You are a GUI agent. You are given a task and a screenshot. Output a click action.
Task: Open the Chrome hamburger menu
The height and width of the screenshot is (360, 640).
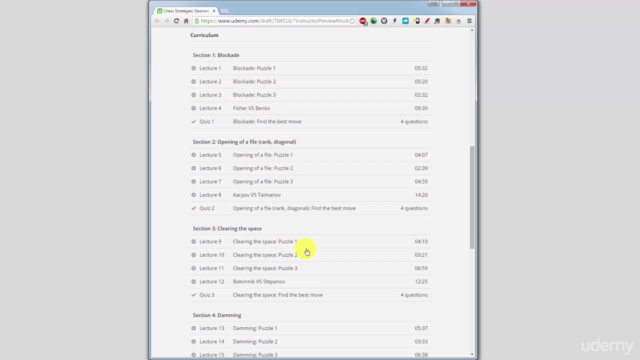tap(469, 21)
